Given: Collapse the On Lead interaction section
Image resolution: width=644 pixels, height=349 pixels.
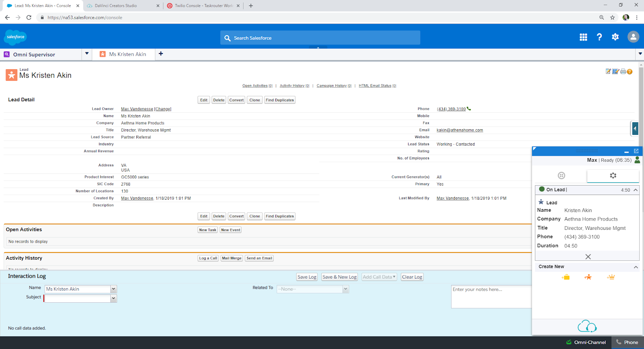Looking at the screenshot, I should 636,190.
